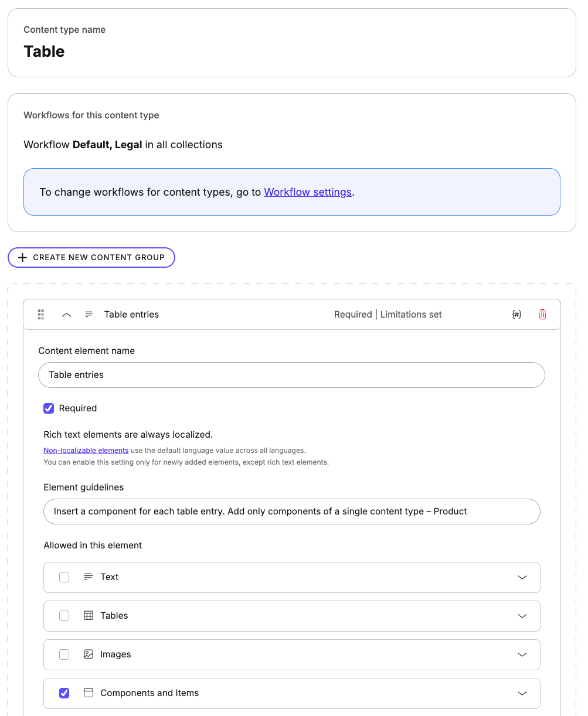588x716 pixels.
Task: Uncheck the Required checkbox
Action: [48, 408]
